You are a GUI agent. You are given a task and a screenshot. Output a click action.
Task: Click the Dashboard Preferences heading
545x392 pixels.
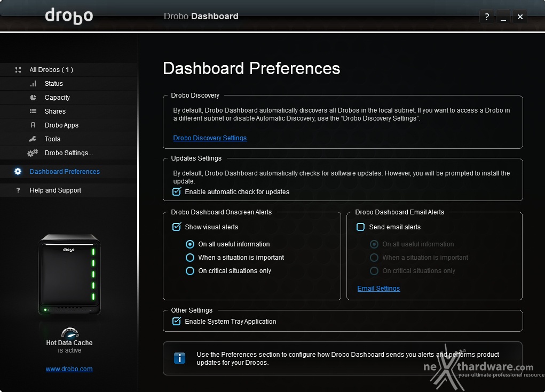(251, 68)
